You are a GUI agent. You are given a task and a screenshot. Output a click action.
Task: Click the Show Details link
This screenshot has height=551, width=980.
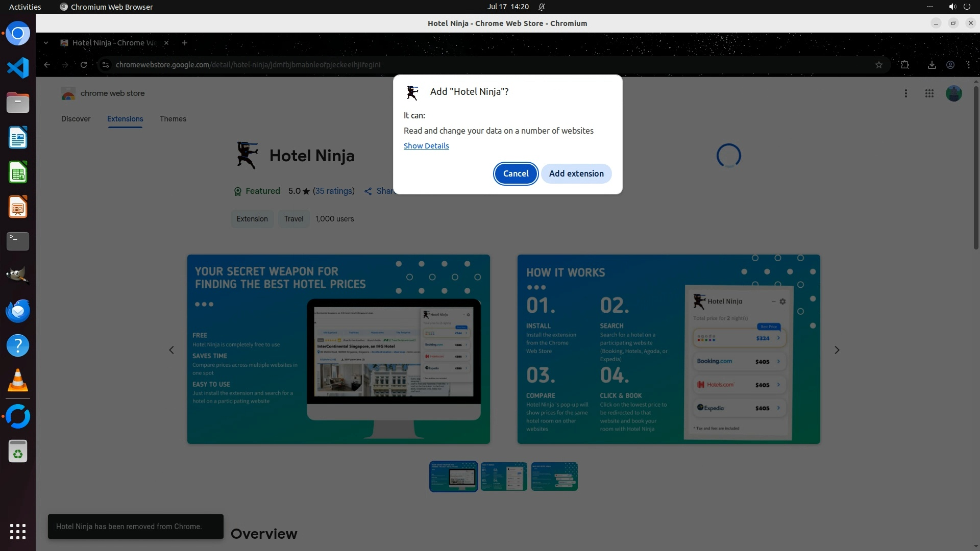(x=426, y=146)
